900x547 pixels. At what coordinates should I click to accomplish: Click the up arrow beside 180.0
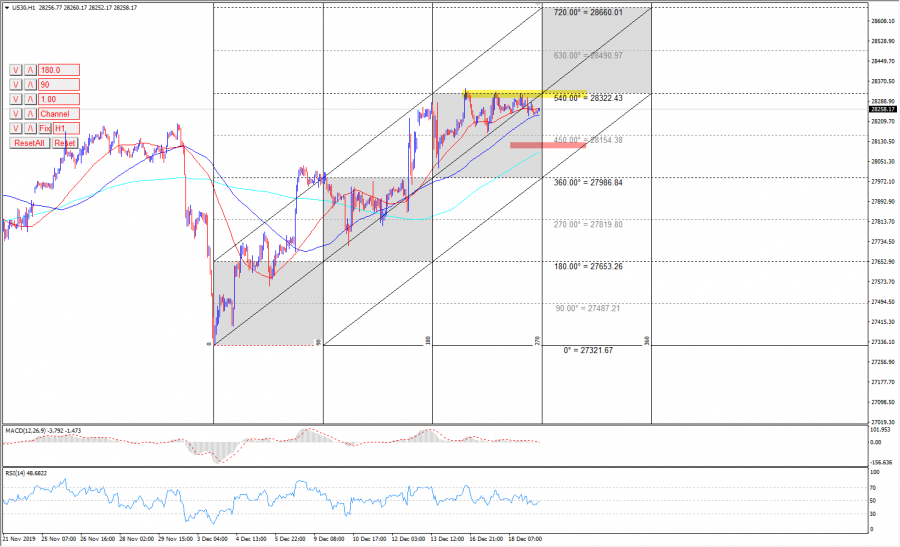click(30, 70)
